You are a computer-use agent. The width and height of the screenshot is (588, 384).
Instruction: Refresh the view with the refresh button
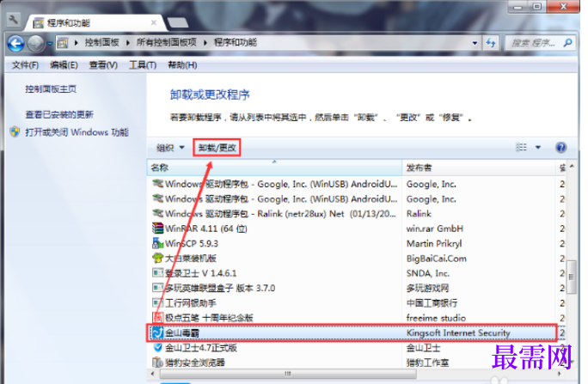point(491,43)
